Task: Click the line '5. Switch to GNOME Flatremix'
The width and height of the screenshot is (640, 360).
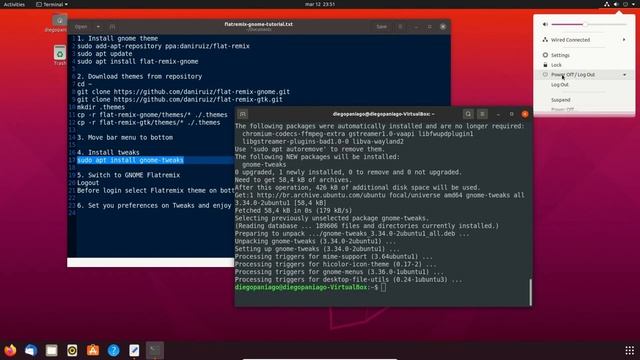Action: pos(129,175)
